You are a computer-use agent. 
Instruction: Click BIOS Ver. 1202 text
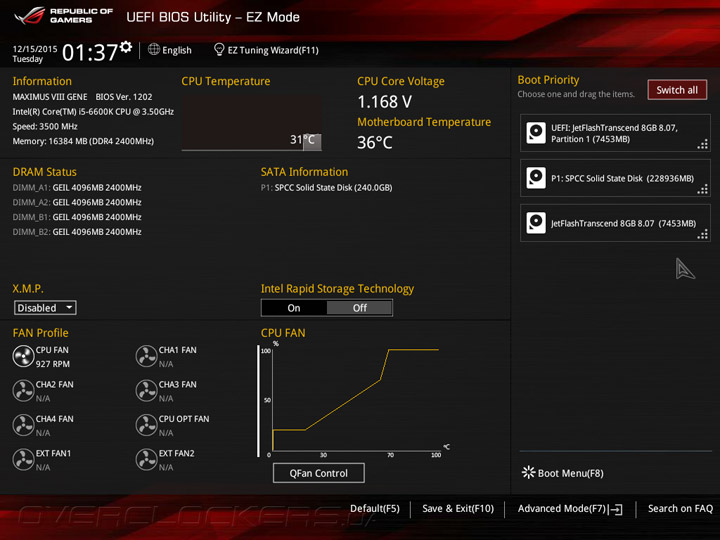(124, 97)
